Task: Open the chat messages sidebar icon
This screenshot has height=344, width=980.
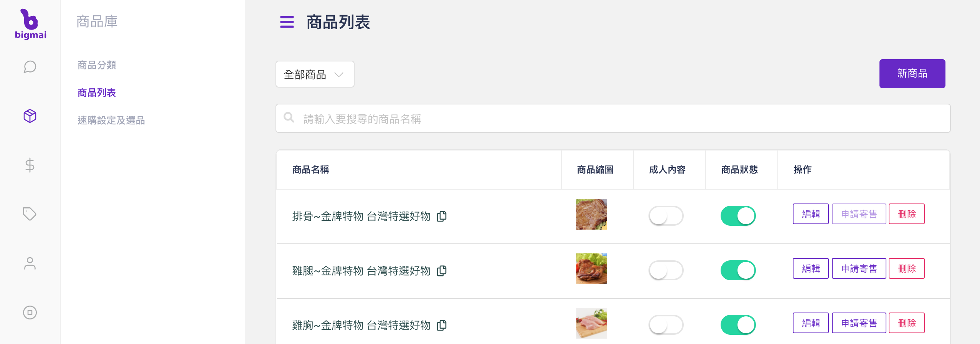Action: (30, 67)
